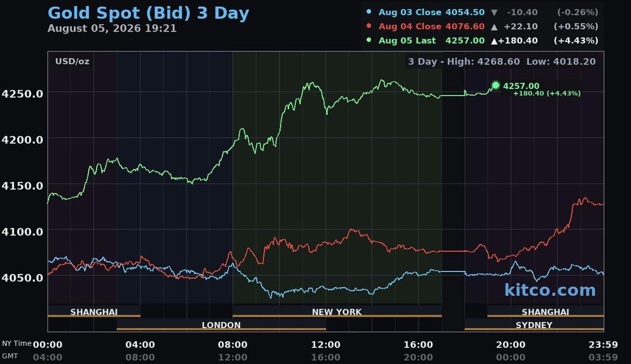Select the NEW YORK session bar
Viewport: 631px width, 364px height.
click(337, 311)
